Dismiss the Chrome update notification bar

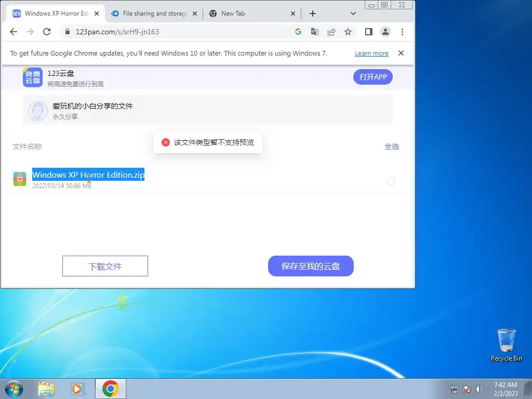(x=401, y=53)
